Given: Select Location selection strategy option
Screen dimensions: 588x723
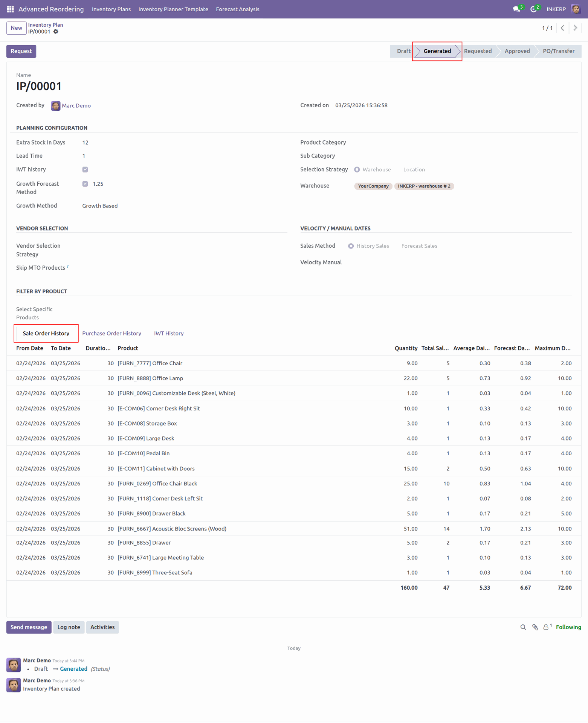Looking at the screenshot, I should point(414,169).
